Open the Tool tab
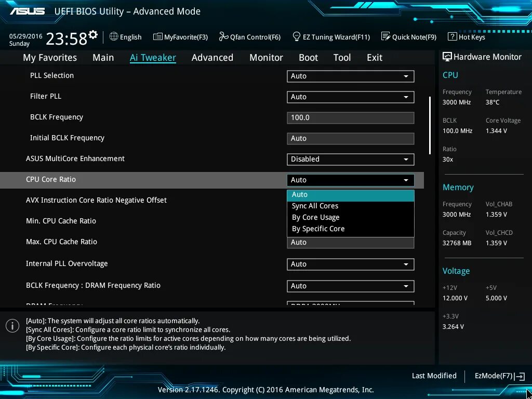The height and width of the screenshot is (399, 532). pyautogui.click(x=342, y=58)
